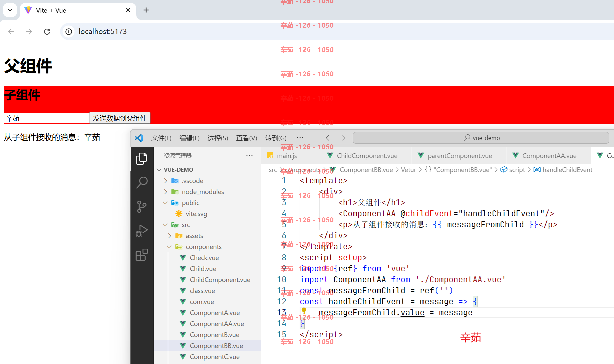Image resolution: width=614 pixels, height=364 pixels.
Task: Collapse the components folder
Action: click(170, 247)
